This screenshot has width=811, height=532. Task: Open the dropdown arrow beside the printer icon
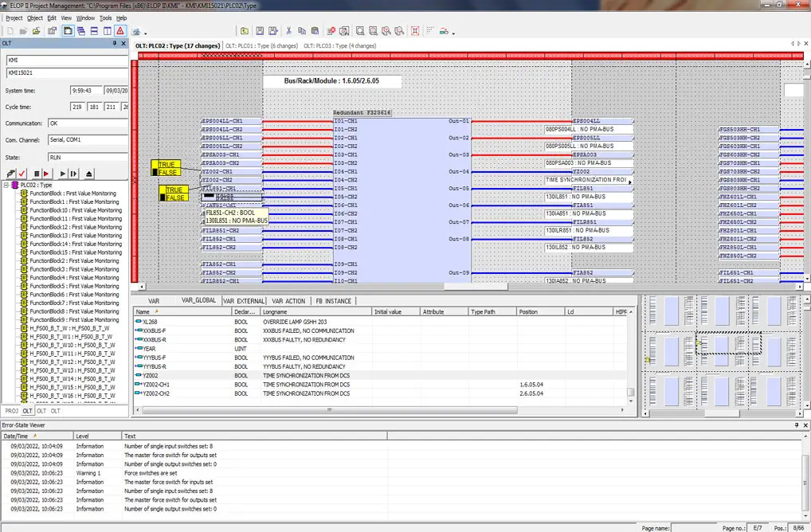click(144, 33)
